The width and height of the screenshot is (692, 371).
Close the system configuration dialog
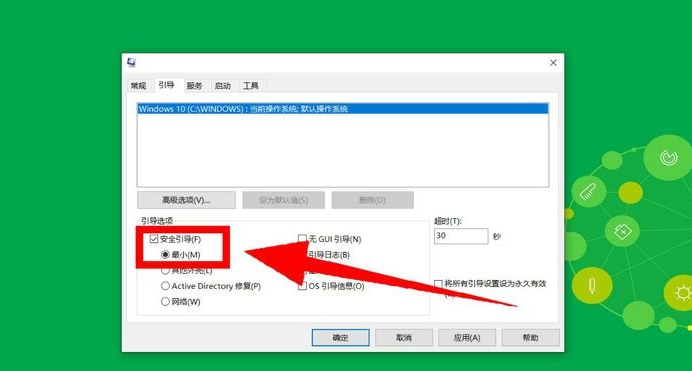(553, 63)
